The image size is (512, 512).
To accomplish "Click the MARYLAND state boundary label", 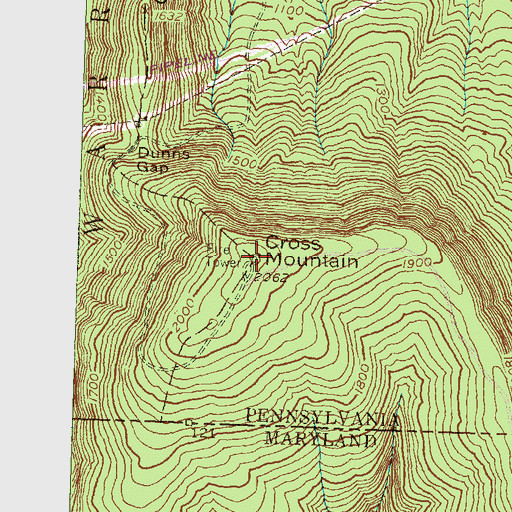I will click(321, 439).
